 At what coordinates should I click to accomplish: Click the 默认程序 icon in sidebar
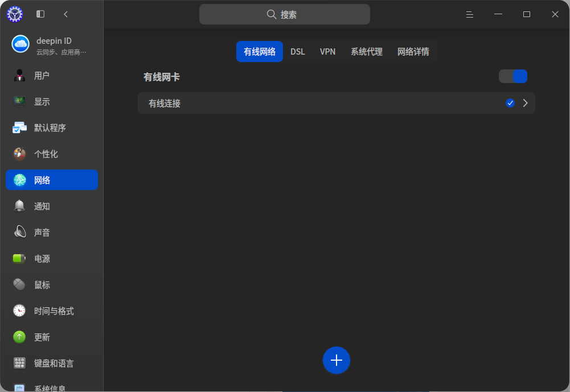[19, 128]
